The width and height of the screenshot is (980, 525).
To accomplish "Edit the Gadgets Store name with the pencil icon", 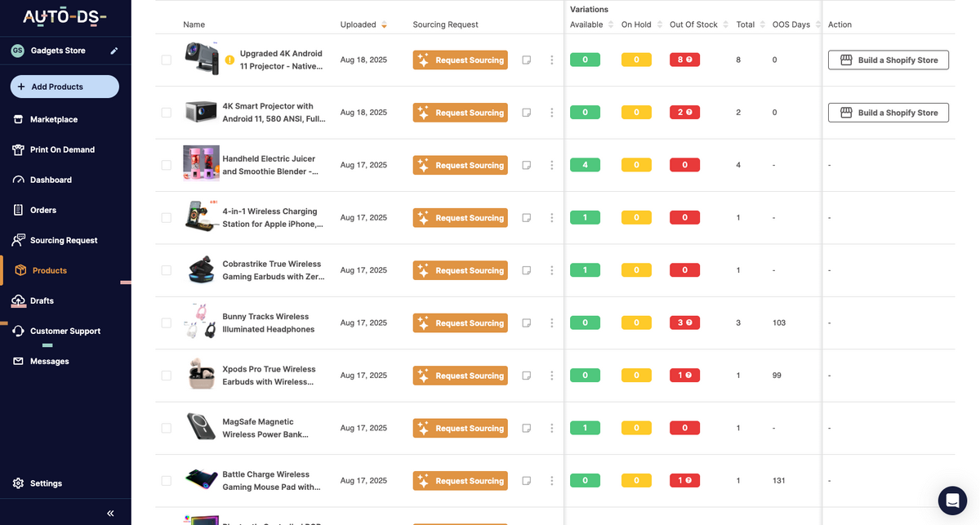I will point(115,50).
